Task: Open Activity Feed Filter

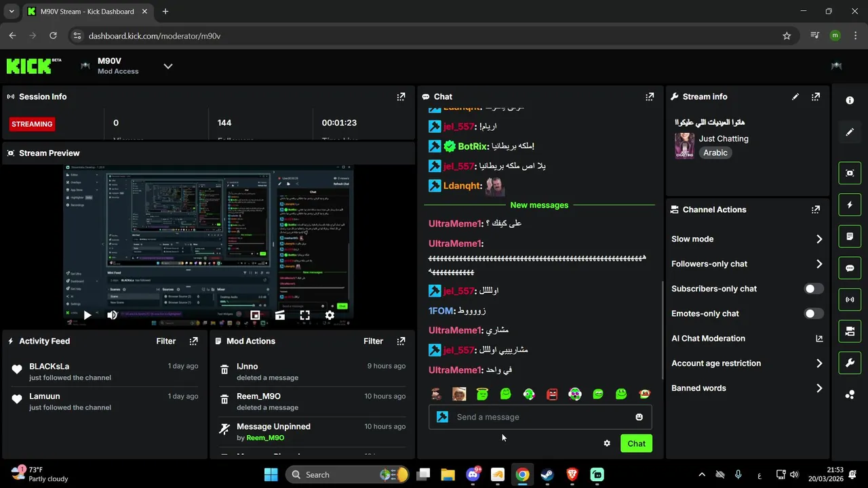Action: [166, 341]
